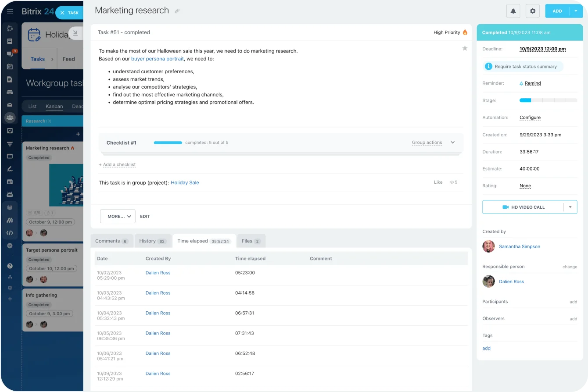The height and width of the screenshot is (392, 588).
Task: Open the Mail icon in left sidebar
Action: (x=10, y=105)
